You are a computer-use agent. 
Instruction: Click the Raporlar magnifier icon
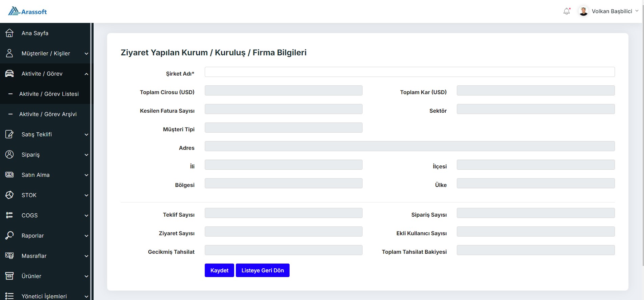point(9,236)
